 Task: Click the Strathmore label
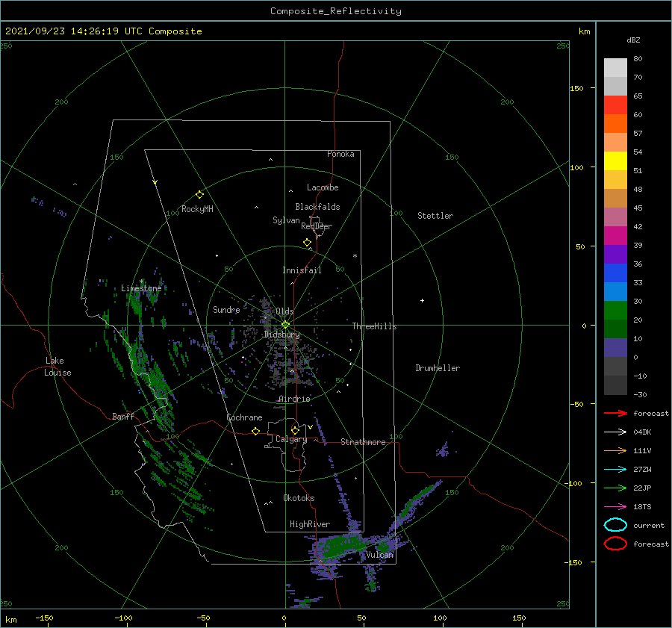363,442
